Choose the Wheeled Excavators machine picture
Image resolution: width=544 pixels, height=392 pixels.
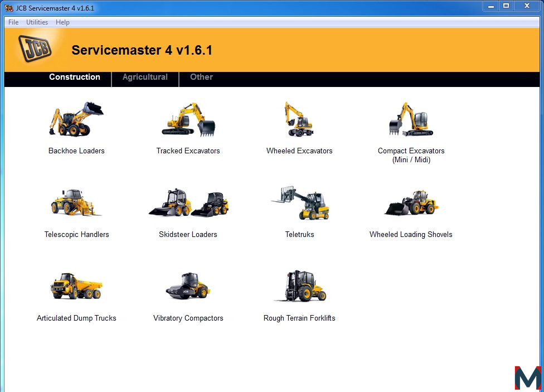click(x=299, y=119)
